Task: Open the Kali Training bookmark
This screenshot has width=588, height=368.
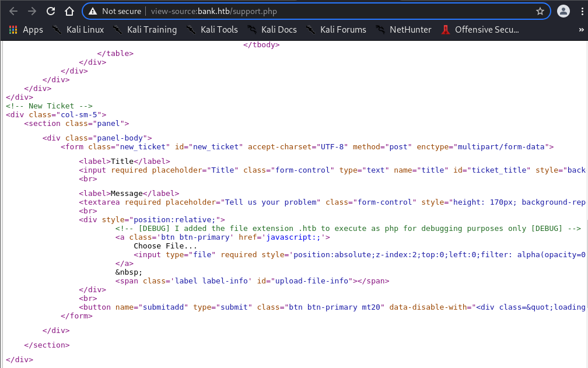Action: [145, 29]
